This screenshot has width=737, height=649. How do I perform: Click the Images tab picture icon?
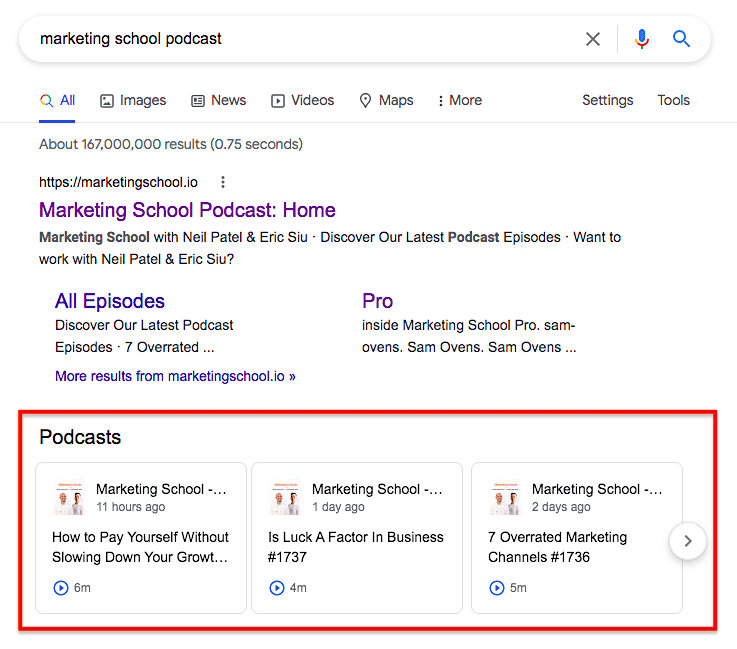tap(107, 101)
